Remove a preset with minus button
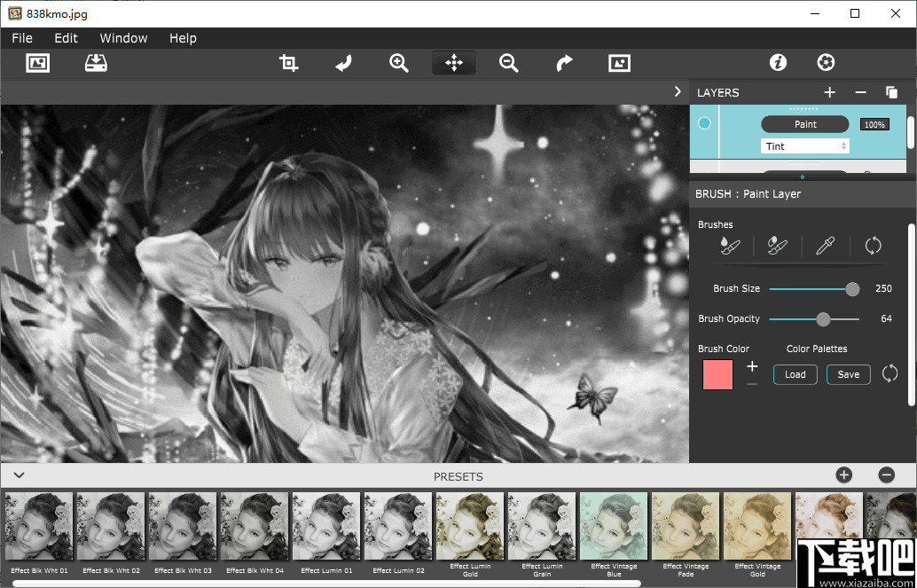The image size is (917, 588). click(x=887, y=475)
